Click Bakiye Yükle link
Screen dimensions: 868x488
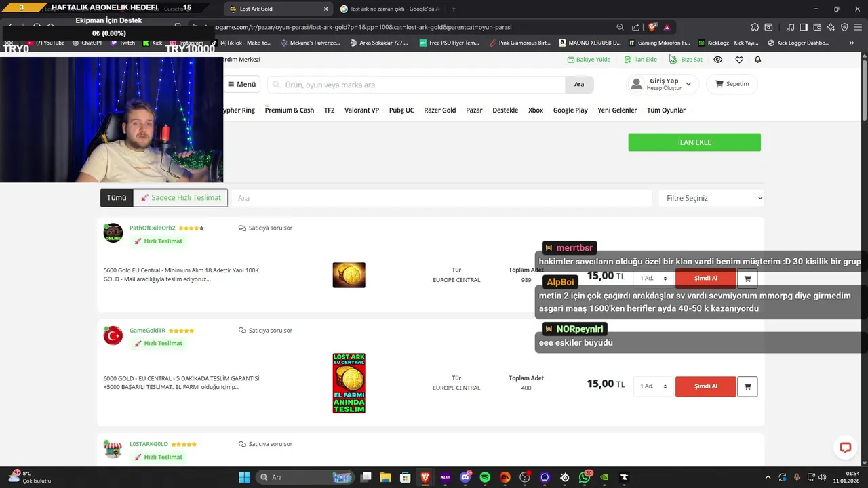(589, 60)
